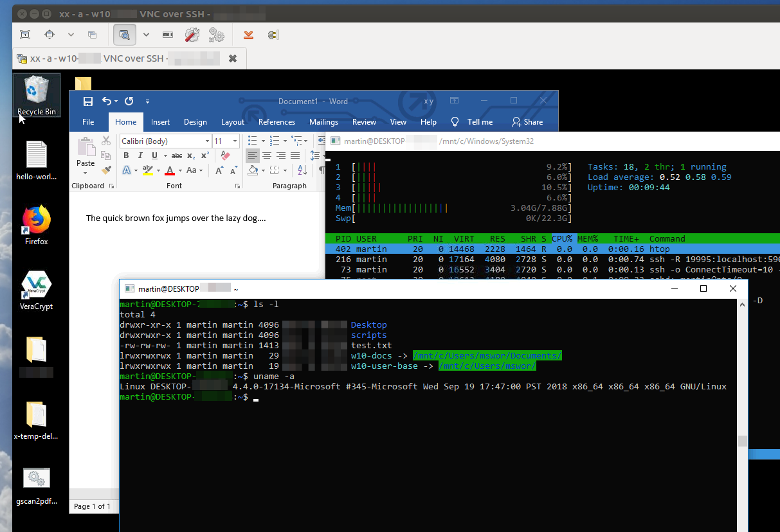The height and width of the screenshot is (532, 780).
Task: Toggle Remmina grab keyboard icon
Action: 168,35
